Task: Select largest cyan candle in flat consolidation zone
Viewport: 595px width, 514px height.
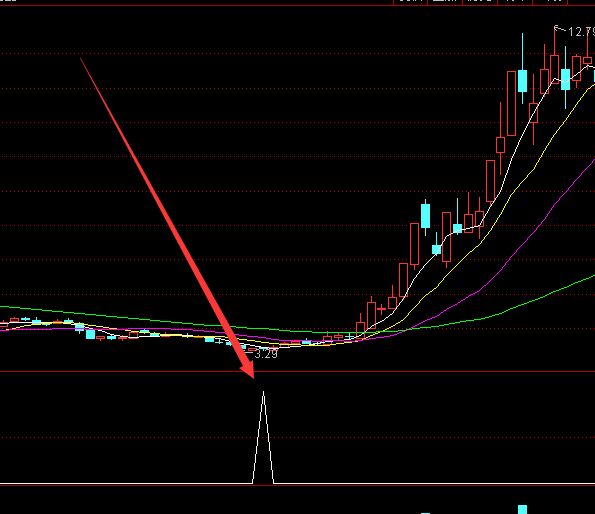Action: pos(90,334)
